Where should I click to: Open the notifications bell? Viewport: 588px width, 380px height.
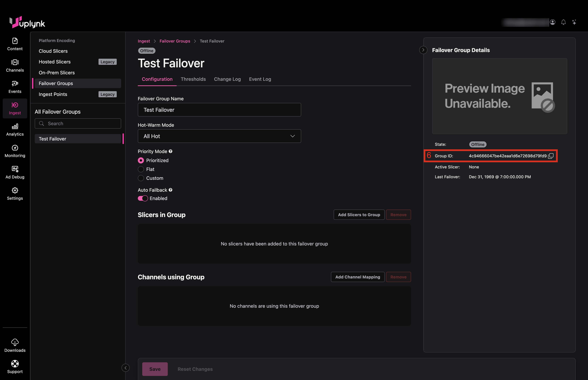[x=563, y=22]
